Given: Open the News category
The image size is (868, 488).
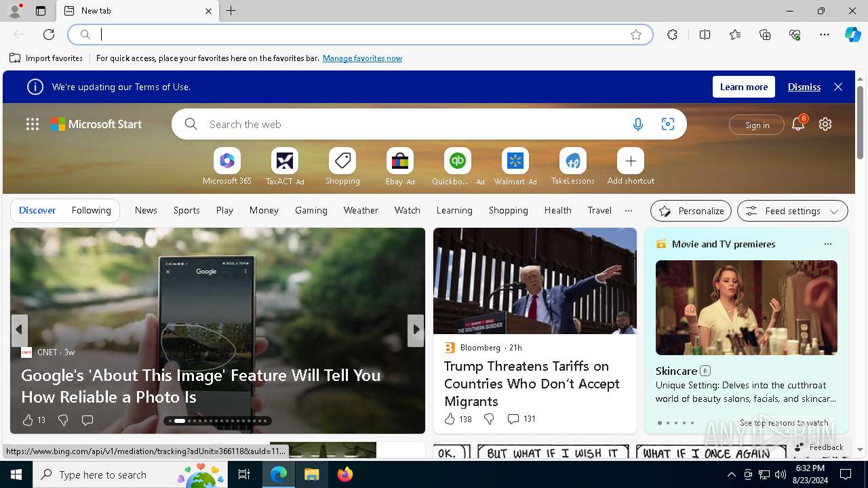Looking at the screenshot, I should point(146,210).
